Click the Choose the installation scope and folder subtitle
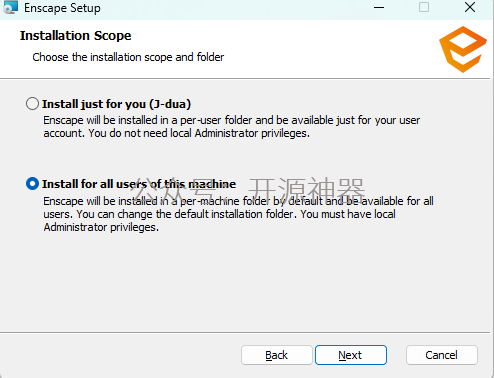 128,57
